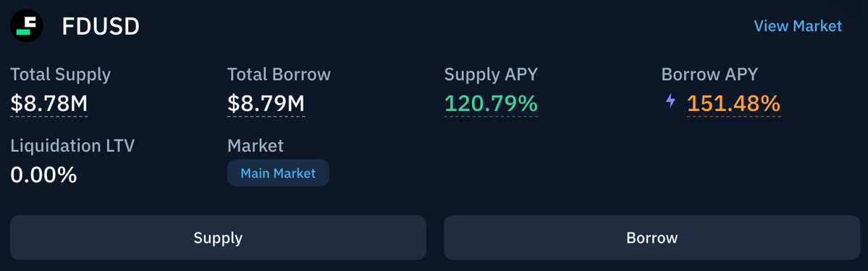Click the Liquidation LTV label
Image resolution: width=868 pixels, height=271 pixels.
[72, 146]
